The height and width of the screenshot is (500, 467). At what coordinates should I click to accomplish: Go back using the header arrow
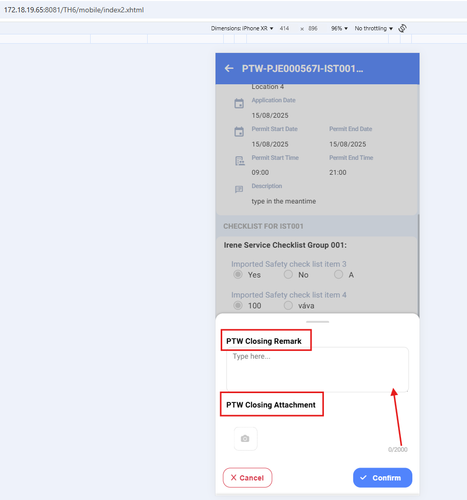point(229,69)
